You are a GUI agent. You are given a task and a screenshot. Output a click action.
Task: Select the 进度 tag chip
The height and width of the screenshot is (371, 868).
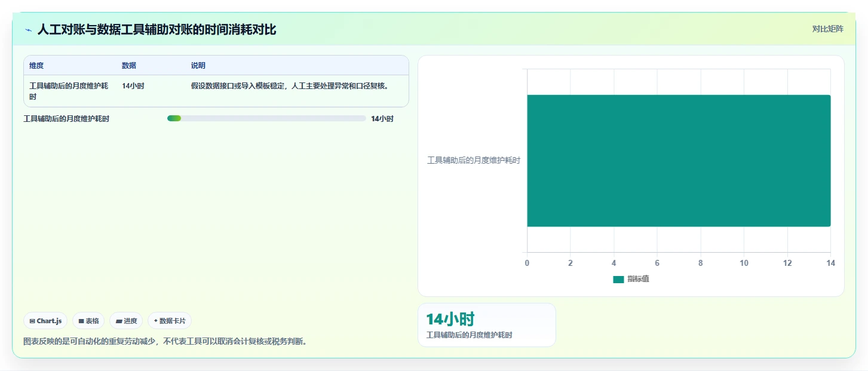pyautogui.click(x=126, y=321)
